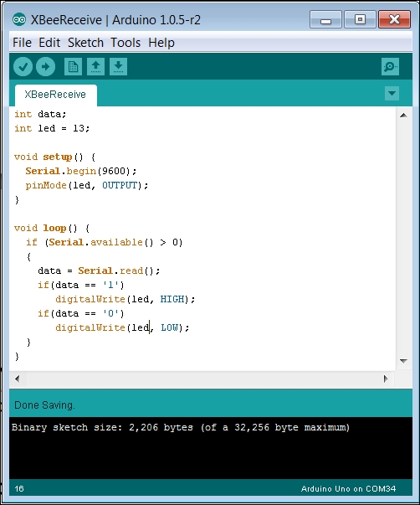Viewport: 420px width, 505px height.
Task: Place cursor on the Serial.begin(9600) line
Action: 81,171
